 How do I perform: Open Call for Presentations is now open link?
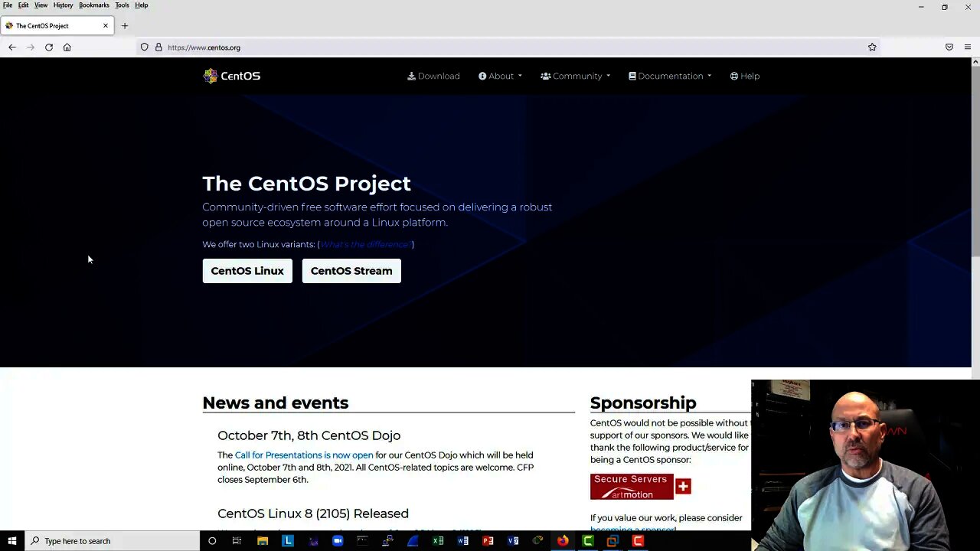click(x=304, y=455)
